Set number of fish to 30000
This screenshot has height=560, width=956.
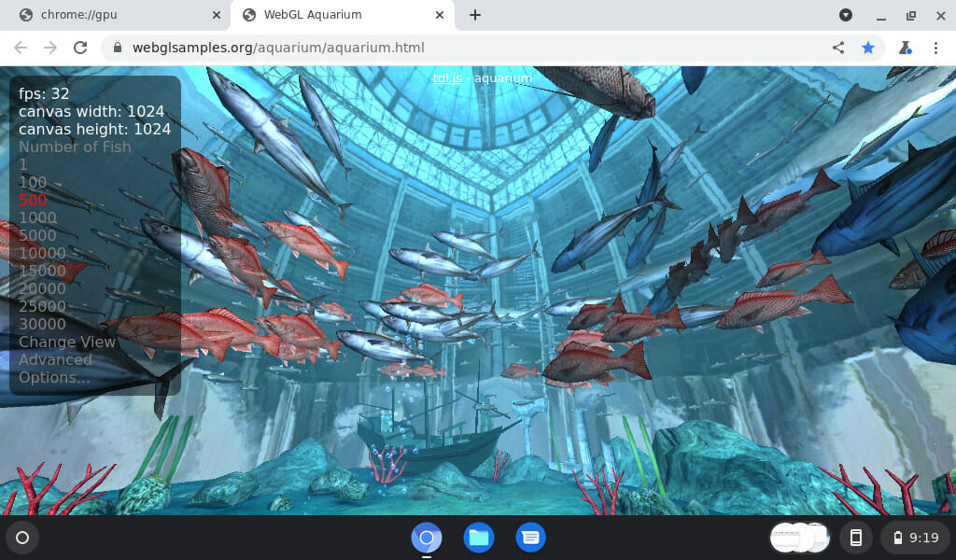pyautogui.click(x=42, y=324)
